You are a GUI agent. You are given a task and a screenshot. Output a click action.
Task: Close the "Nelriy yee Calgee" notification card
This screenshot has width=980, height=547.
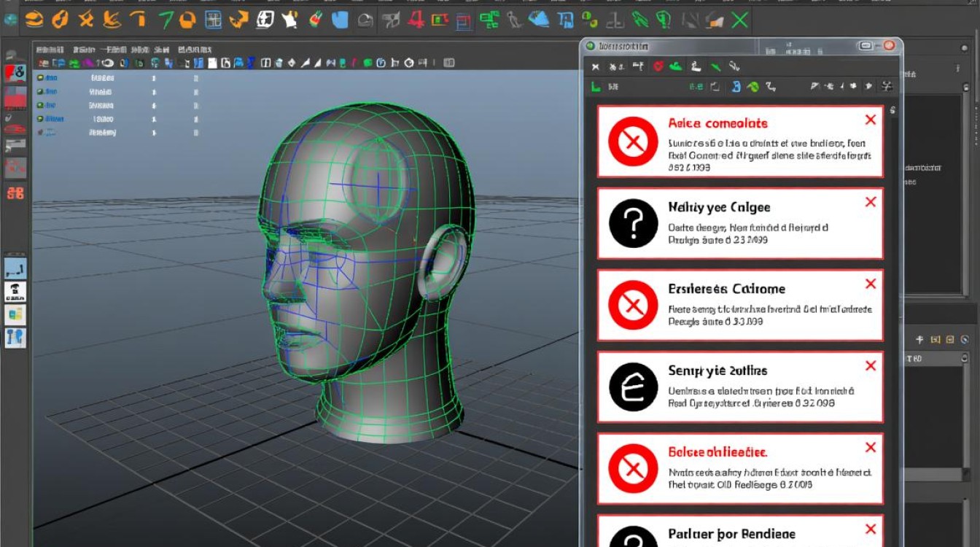(870, 202)
